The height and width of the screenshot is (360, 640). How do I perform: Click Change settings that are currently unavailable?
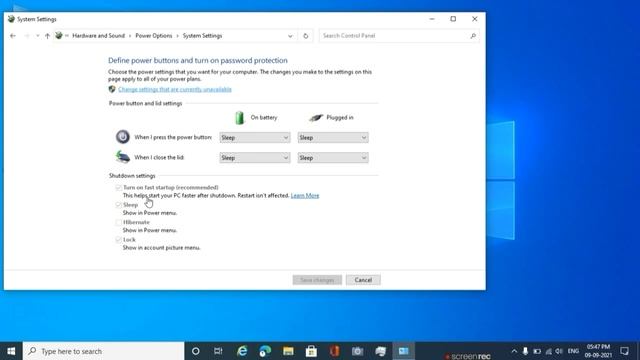pos(175,89)
